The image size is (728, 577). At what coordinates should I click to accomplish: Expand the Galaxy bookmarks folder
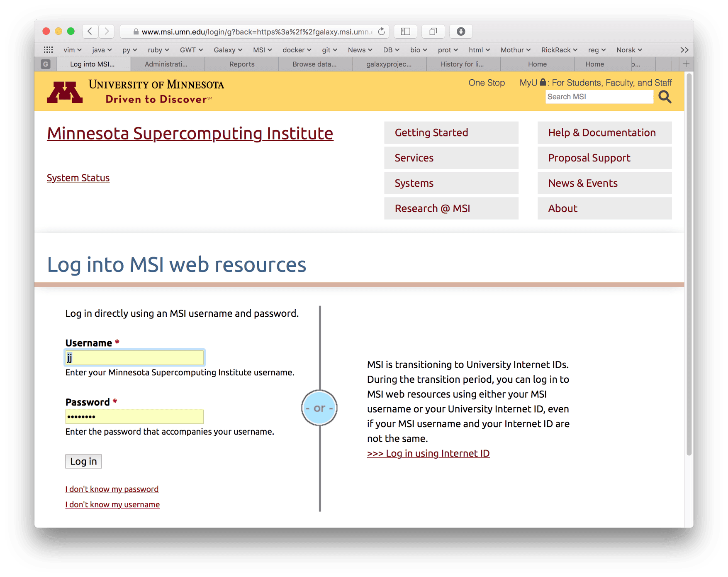228,50
